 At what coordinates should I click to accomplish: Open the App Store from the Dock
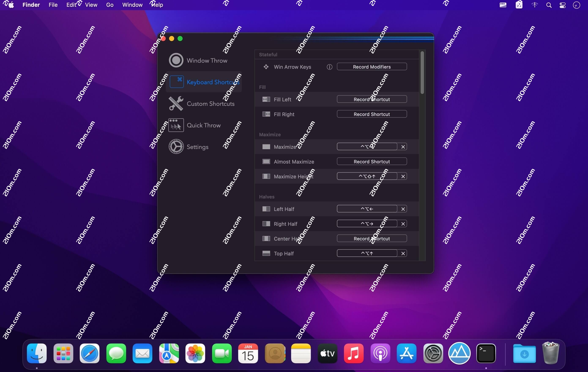pyautogui.click(x=407, y=353)
